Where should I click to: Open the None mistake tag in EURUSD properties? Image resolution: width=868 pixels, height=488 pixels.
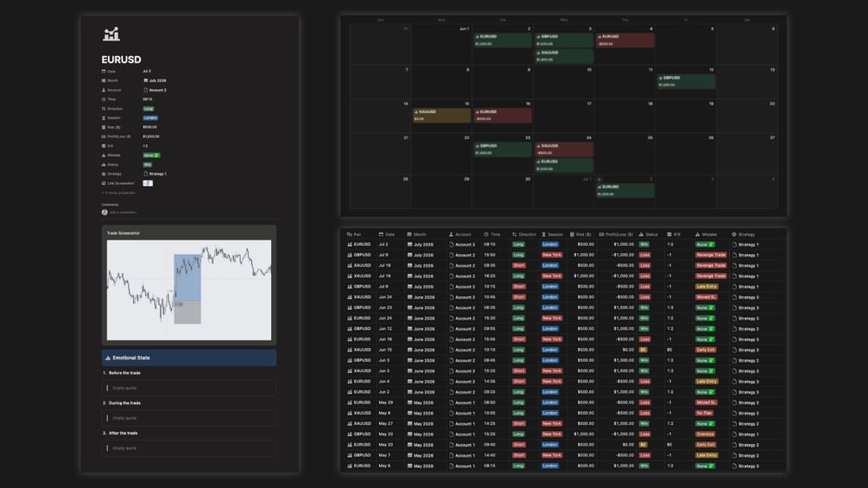click(x=152, y=155)
